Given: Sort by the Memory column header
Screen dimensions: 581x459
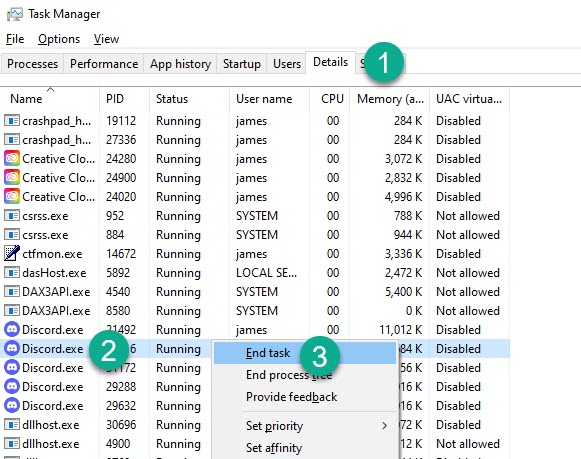Looking at the screenshot, I should coord(389,99).
